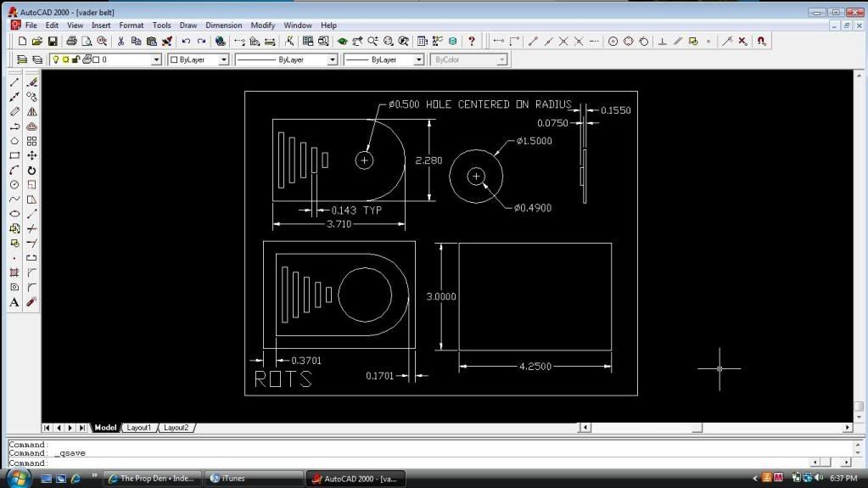Open the lineweight ByLayer dropdown
The height and width of the screenshot is (488, 868).
click(418, 59)
